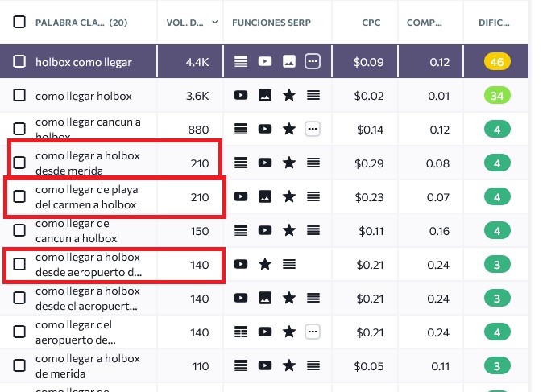
Task: Sort by the CPC column header
Action: coord(371,22)
